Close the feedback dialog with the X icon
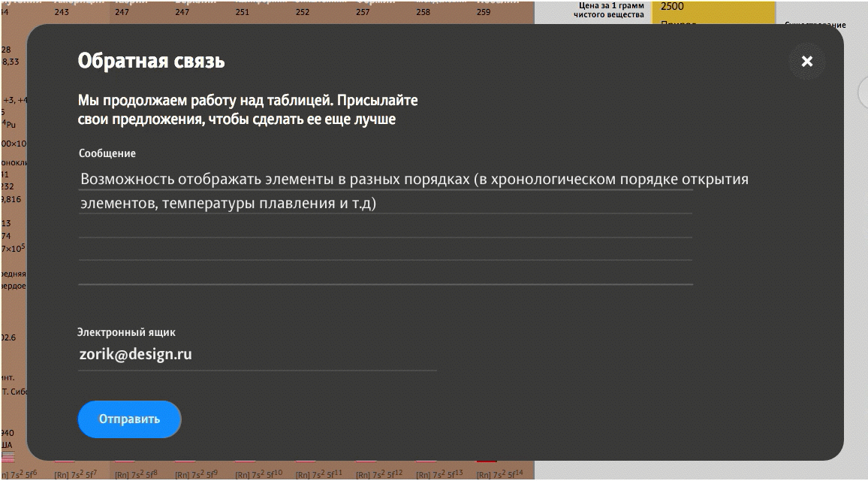Viewport: 868px width, 481px height. [x=806, y=62]
